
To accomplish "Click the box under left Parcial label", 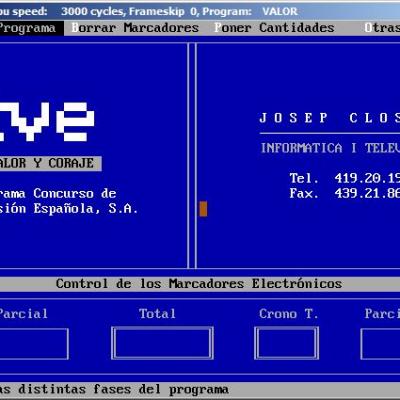I will [x=34, y=344].
